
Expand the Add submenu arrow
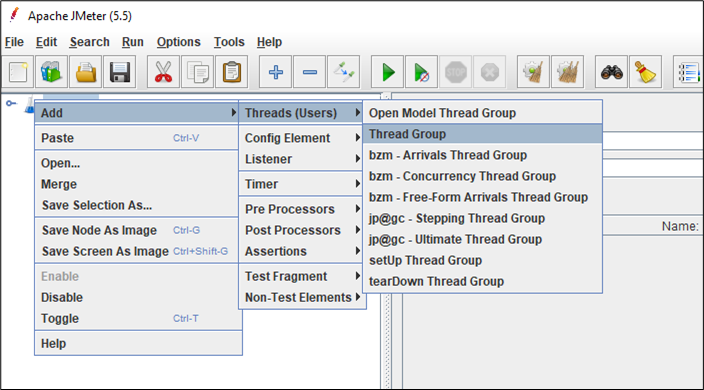[x=233, y=112]
